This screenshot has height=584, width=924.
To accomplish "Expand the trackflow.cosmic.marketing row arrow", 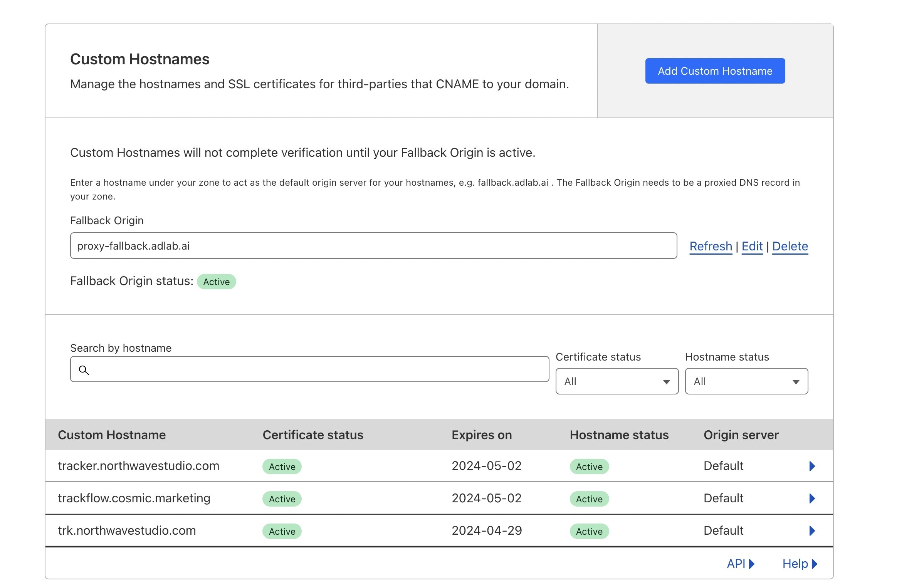I will tap(812, 498).
